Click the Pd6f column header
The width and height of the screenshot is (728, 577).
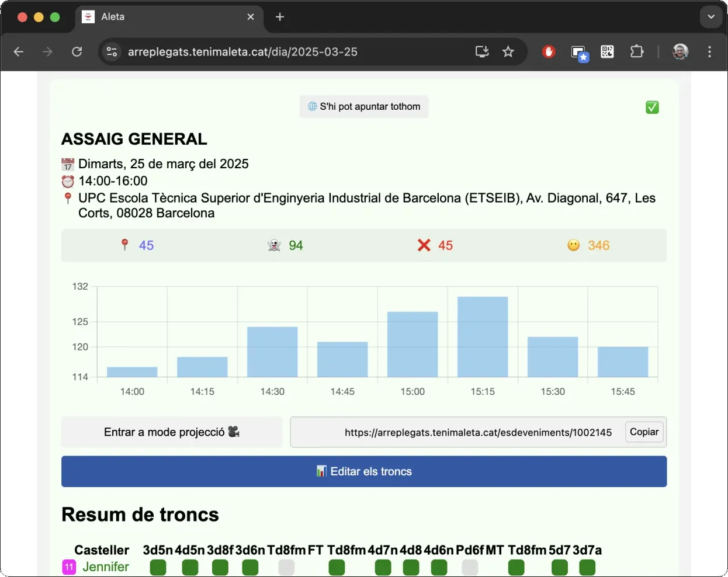point(470,550)
